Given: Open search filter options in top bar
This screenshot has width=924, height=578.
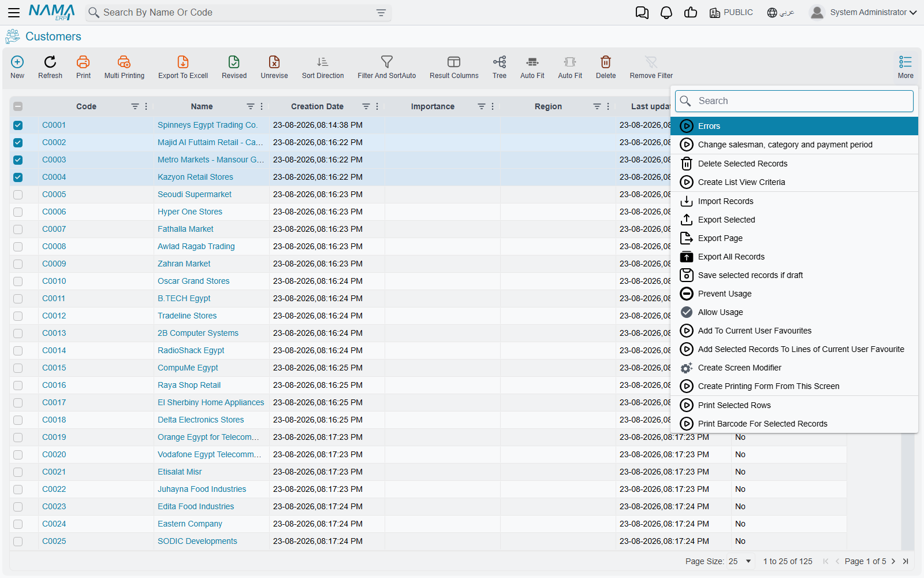Looking at the screenshot, I should click(381, 13).
